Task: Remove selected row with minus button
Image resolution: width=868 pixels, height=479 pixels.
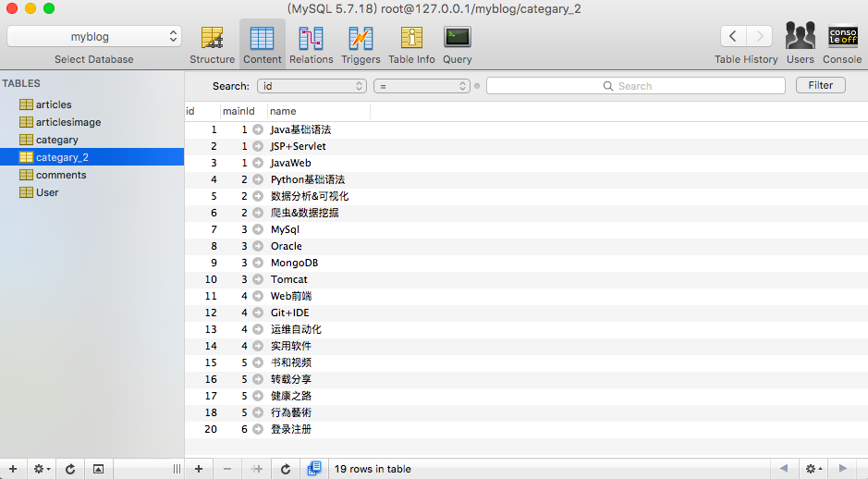Action: tap(227, 469)
